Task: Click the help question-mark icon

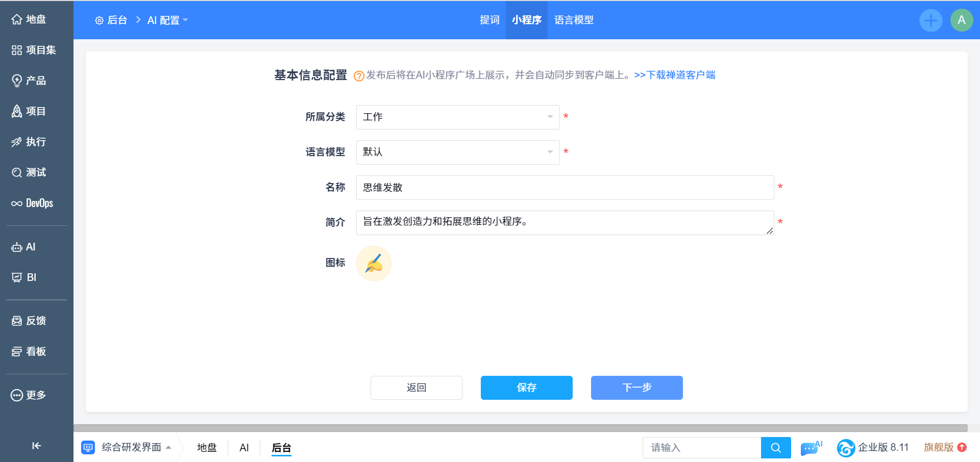Action: pos(359,76)
